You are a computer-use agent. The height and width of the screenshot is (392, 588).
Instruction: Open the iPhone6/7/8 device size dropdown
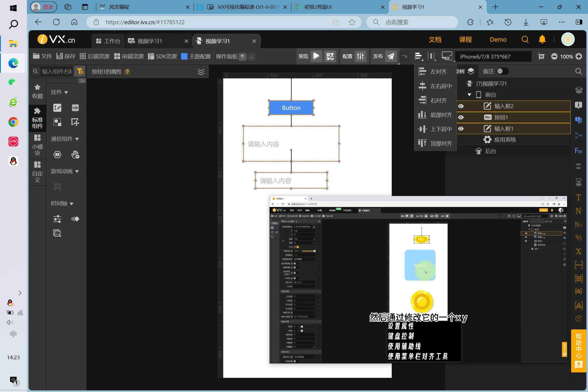(x=493, y=56)
